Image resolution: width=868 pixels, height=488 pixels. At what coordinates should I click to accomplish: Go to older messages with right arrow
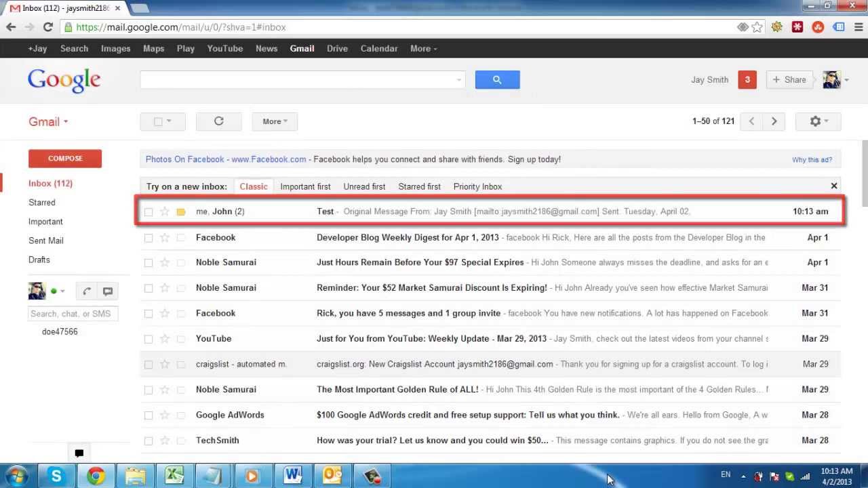coord(774,121)
